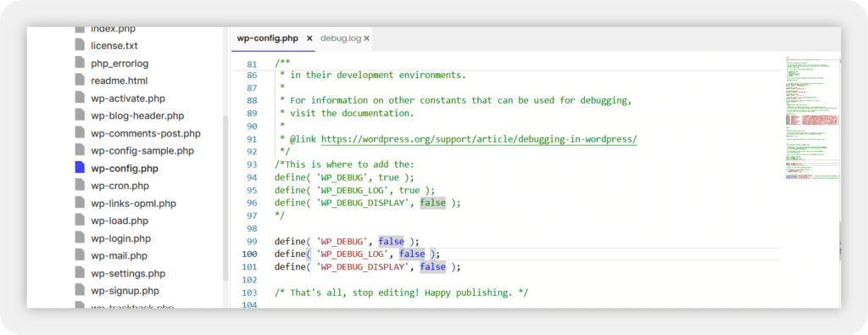
Task: Close the wp-config.php tab
Action: (x=309, y=38)
